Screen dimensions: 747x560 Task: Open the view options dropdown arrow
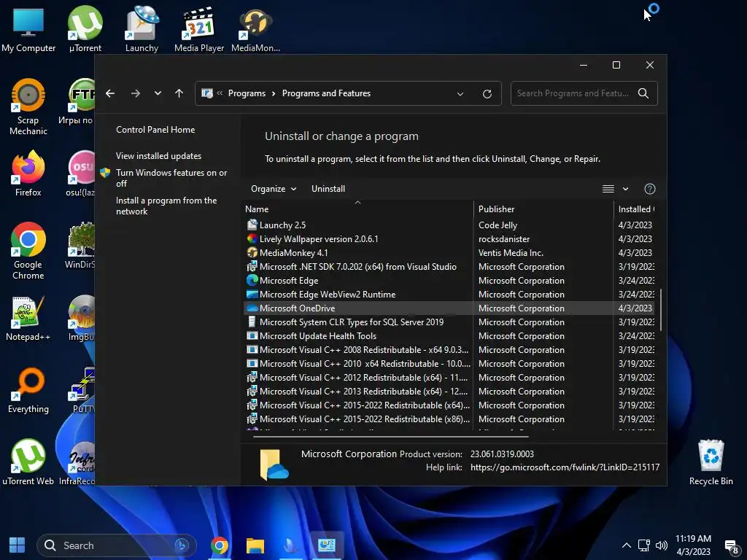pyautogui.click(x=625, y=189)
